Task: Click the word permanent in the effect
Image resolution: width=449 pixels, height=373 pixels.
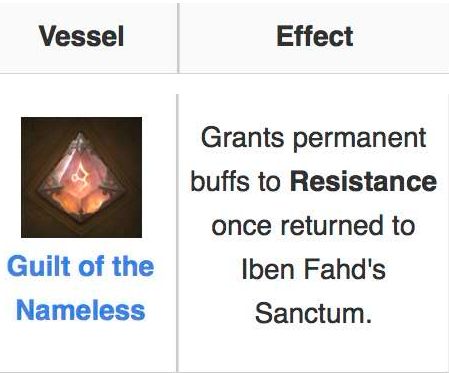Action: 360,139
